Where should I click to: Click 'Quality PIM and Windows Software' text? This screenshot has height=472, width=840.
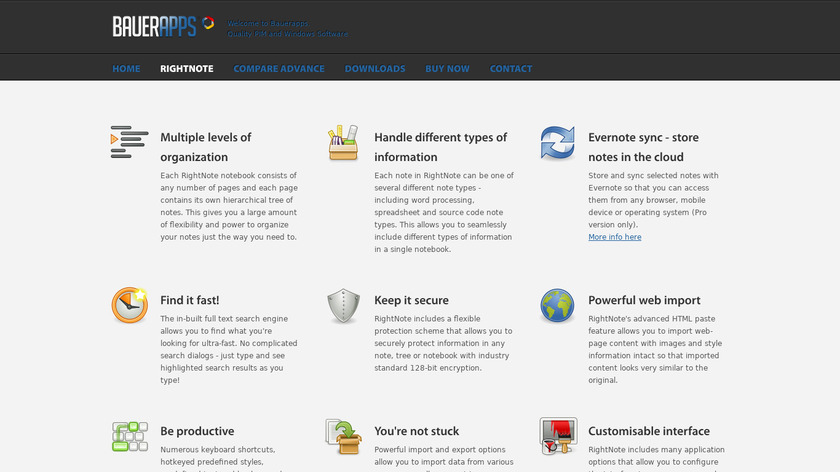click(x=288, y=34)
